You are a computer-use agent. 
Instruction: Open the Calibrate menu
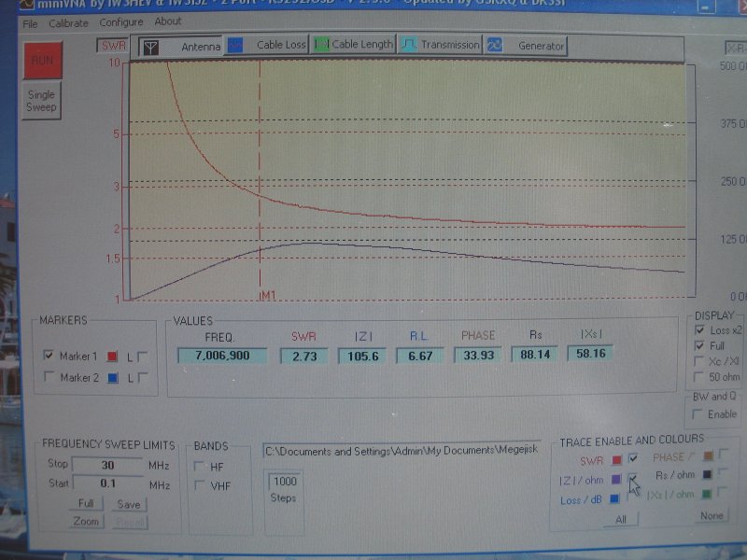tap(68, 22)
